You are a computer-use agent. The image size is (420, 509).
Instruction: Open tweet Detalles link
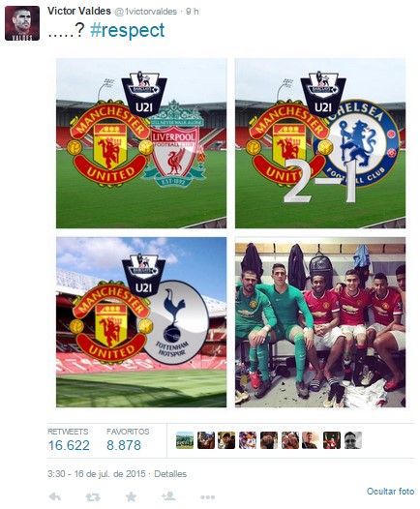click(x=170, y=473)
